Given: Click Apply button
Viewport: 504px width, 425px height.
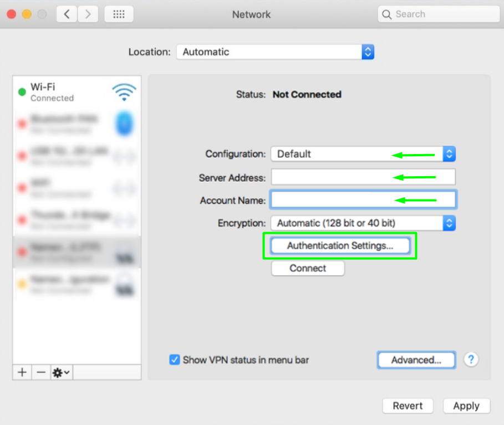Looking at the screenshot, I should coord(466,406).
